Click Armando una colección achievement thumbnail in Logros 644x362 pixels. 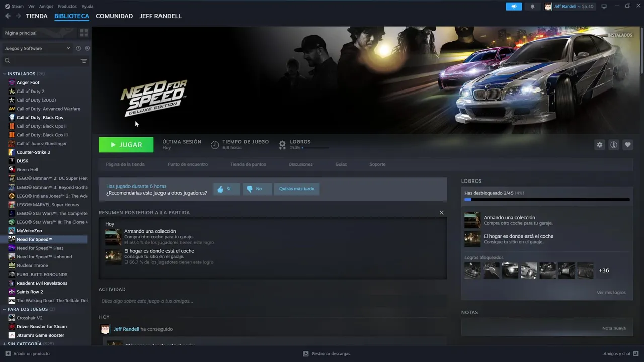click(x=472, y=220)
